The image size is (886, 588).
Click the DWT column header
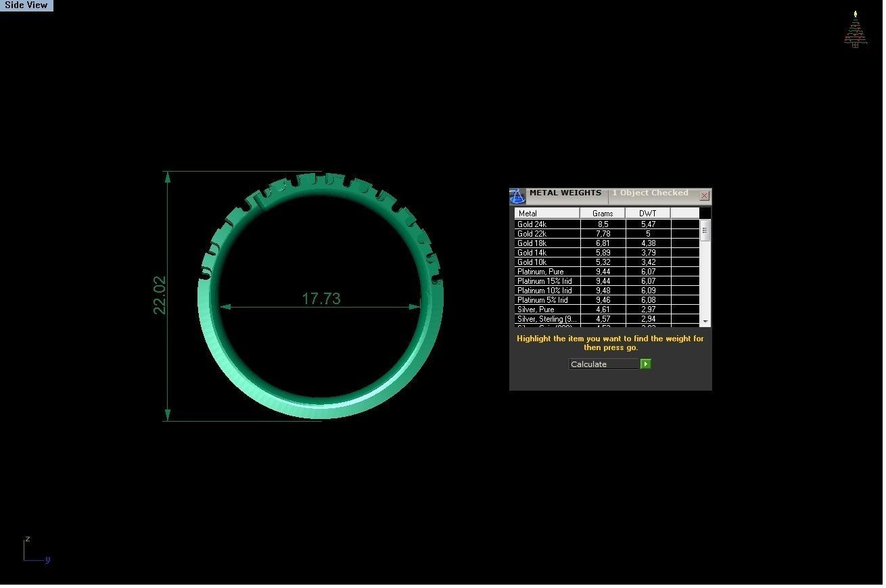tap(648, 214)
